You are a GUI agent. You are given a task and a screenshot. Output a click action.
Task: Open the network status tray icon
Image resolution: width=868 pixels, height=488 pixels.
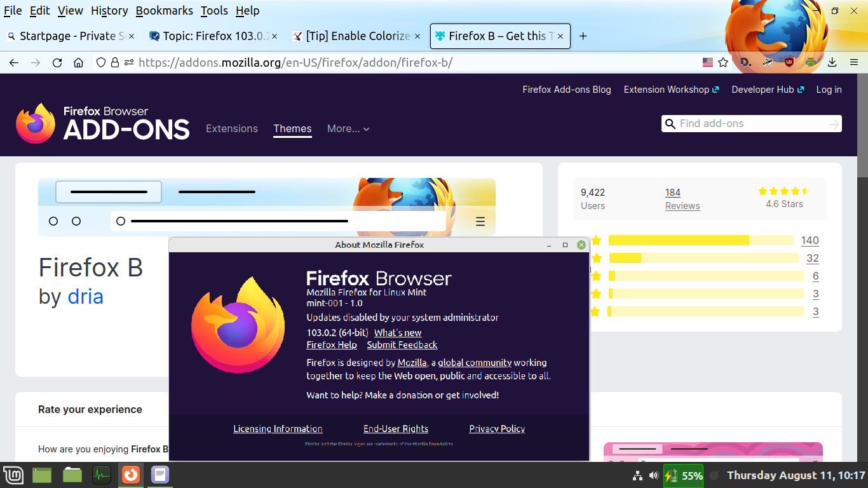(x=637, y=475)
